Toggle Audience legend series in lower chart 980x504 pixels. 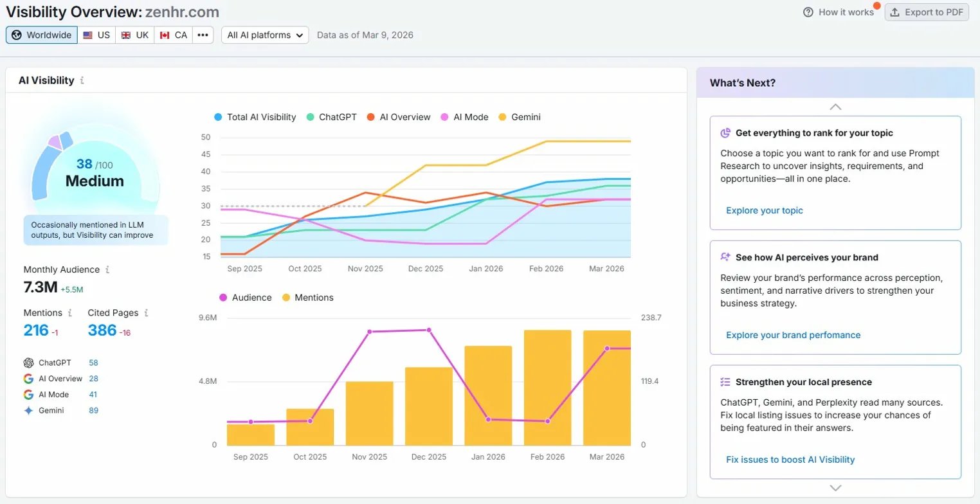(x=245, y=298)
